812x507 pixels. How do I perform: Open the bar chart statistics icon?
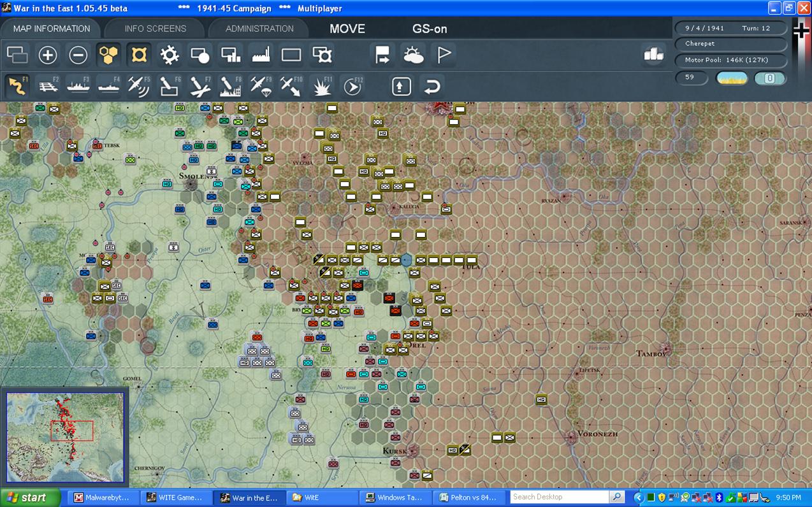[x=653, y=55]
